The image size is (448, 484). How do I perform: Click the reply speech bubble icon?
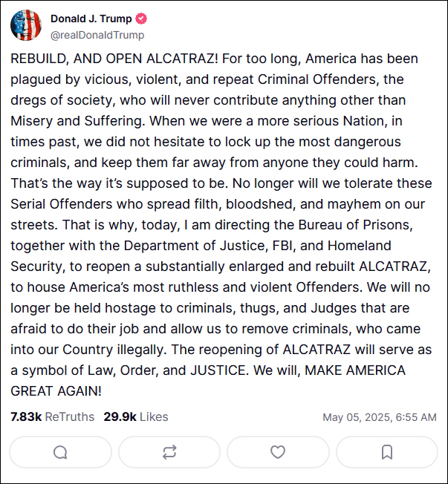[x=61, y=452]
